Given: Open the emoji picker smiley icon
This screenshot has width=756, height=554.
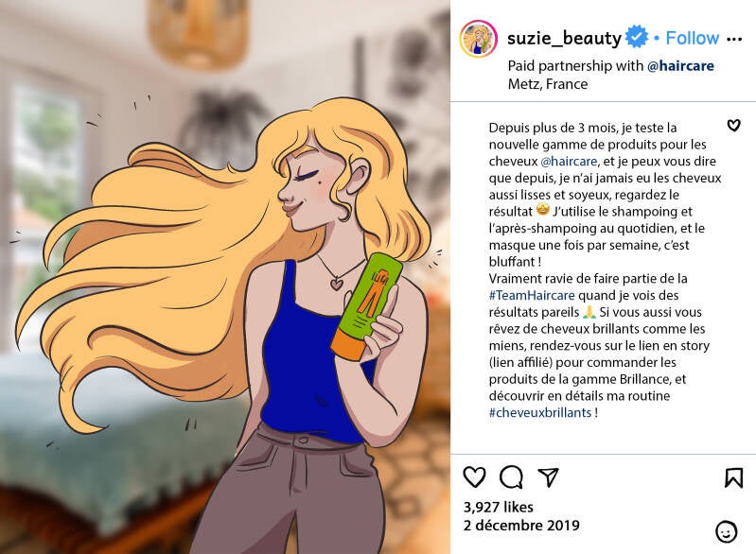Looking at the screenshot, I should (726, 532).
